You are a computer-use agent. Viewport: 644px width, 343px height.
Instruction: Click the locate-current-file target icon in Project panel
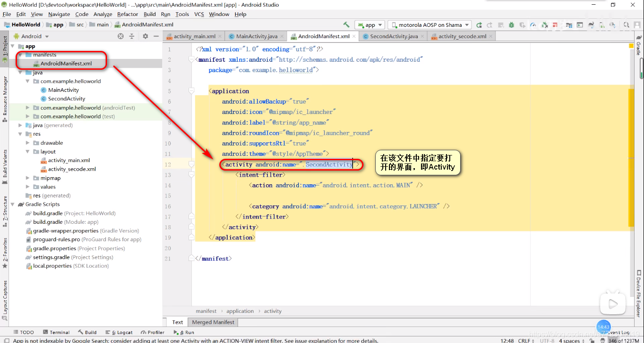pos(121,36)
